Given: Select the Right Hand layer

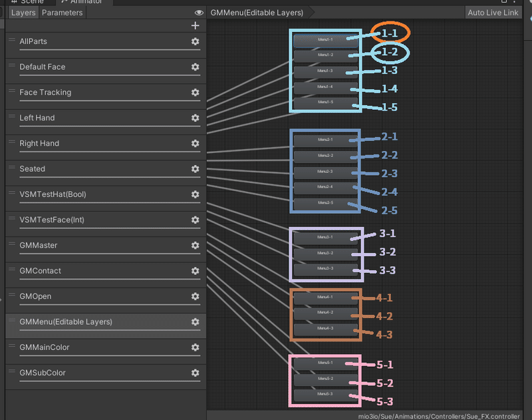Looking at the screenshot, I should pyautogui.click(x=106, y=146).
